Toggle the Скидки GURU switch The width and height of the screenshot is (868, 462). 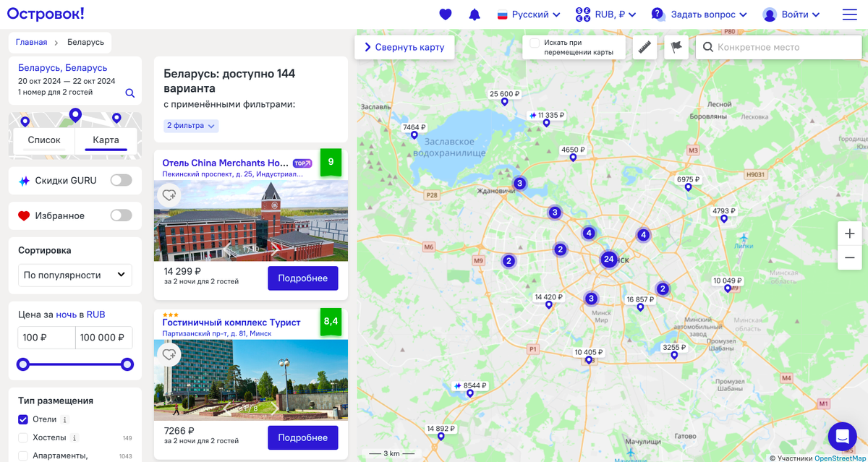[x=121, y=180]
